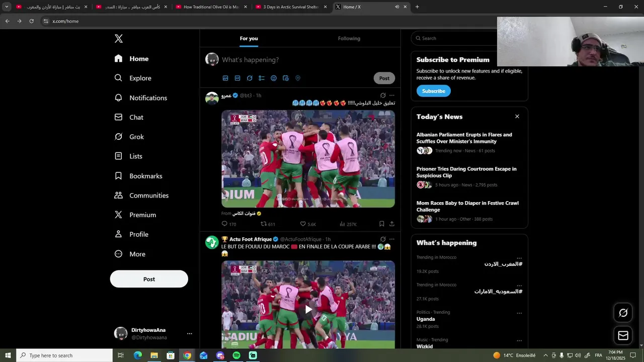This screenshot has height=362, width=644.
Task: Open Lists in the sidebar
Action: (128, 156)
